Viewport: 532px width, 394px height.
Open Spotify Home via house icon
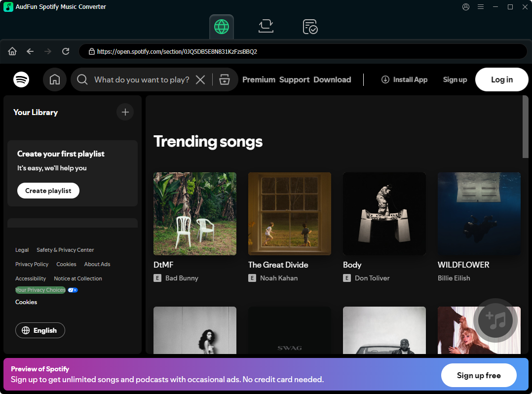[x=55, y=79]
